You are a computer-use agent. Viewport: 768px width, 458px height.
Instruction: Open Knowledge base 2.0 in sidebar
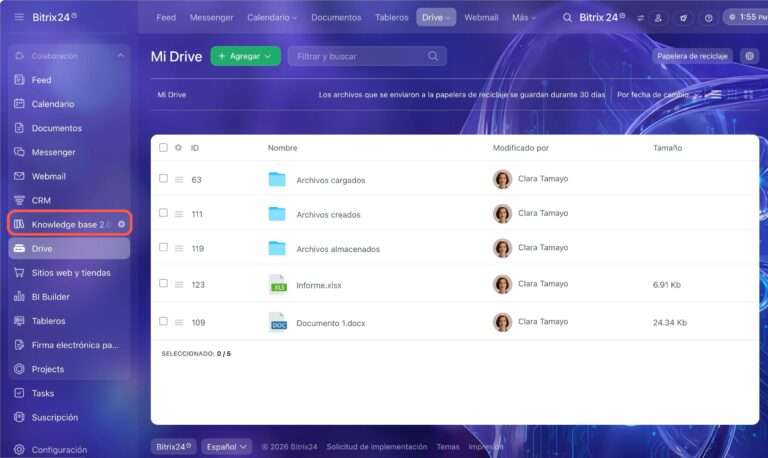pyautogui.click(x=69, y=224)
